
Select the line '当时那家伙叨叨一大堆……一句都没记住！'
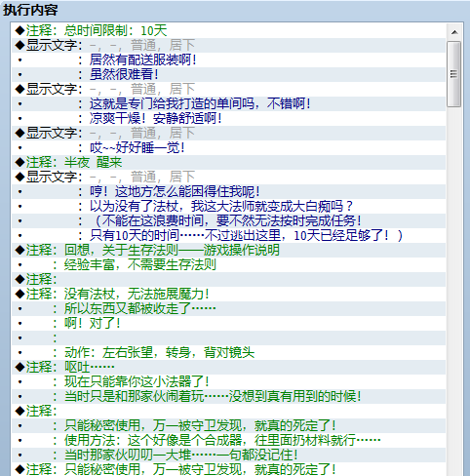click(x=228, y=455)
